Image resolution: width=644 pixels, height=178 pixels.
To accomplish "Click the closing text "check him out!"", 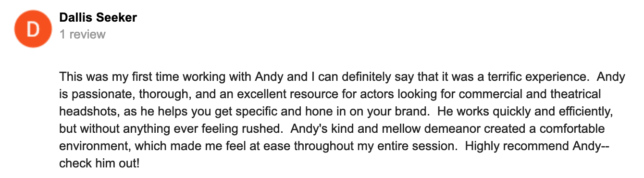I will pyautogui.click(x=99, y=163).
